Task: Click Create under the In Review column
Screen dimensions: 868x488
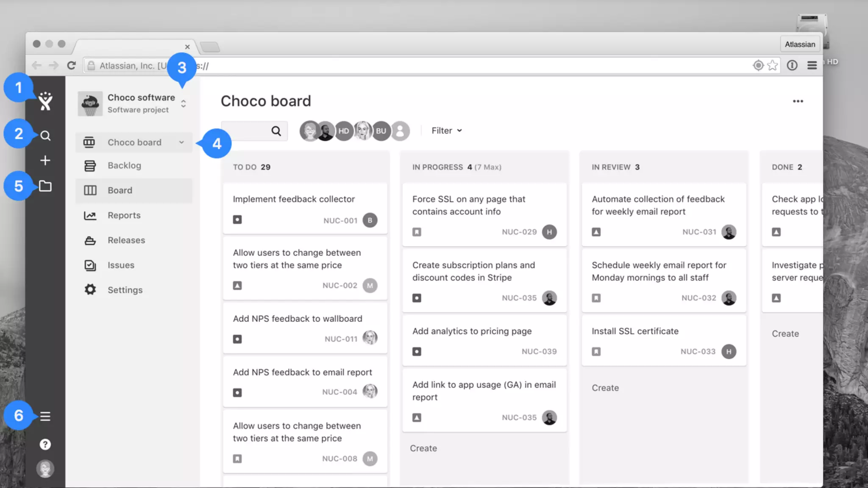Action: pyautogui.click(x=605, y=388)
